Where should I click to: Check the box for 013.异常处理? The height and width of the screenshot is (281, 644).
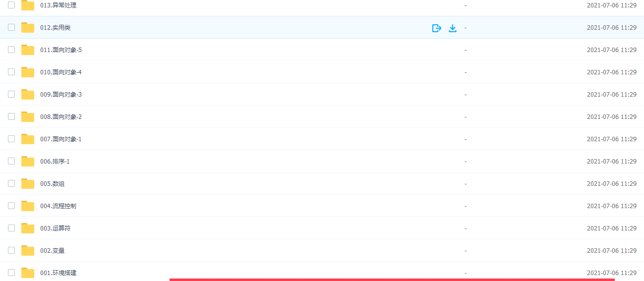(11, 5)
